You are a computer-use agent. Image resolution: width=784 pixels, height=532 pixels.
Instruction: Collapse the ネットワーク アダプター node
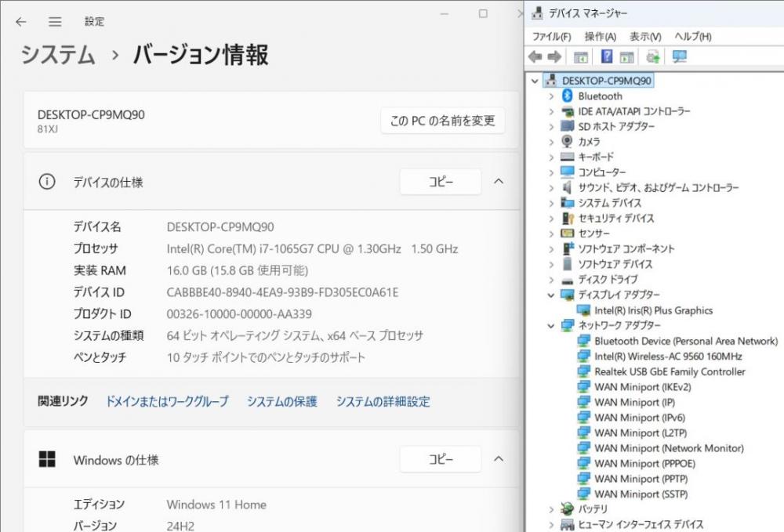click(551, 325)
